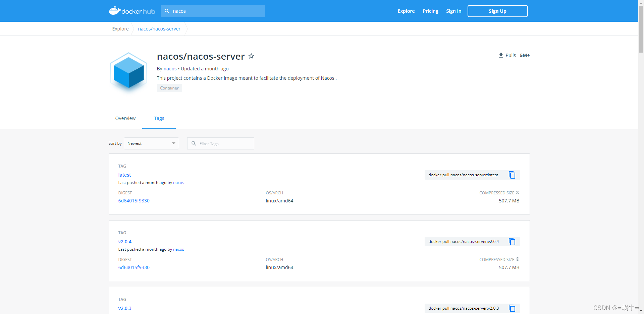Click the docker pull nacos/nacos-server:latest command text
This screenshot has height=314, width=644.
click(x=463, y=175)
